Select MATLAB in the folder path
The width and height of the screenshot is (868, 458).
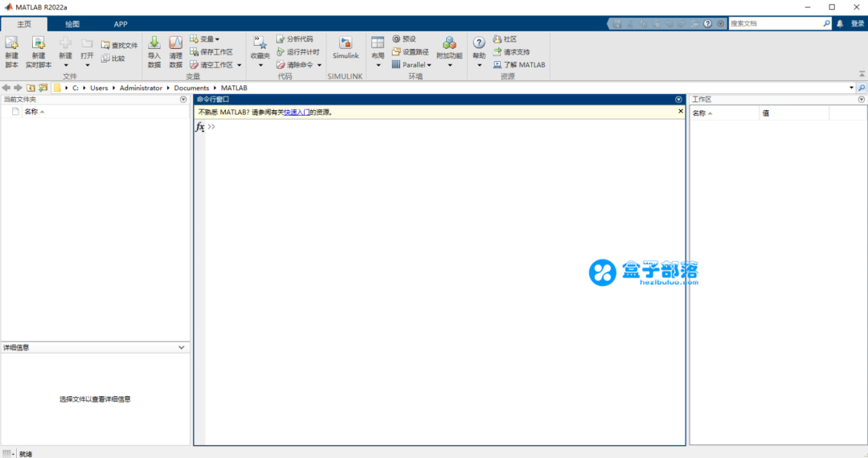click(x=234, y=88)
